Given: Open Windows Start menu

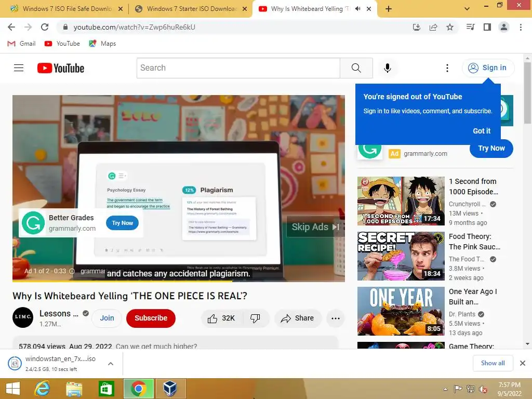Looking at the screenshot, I should point(13,389).
